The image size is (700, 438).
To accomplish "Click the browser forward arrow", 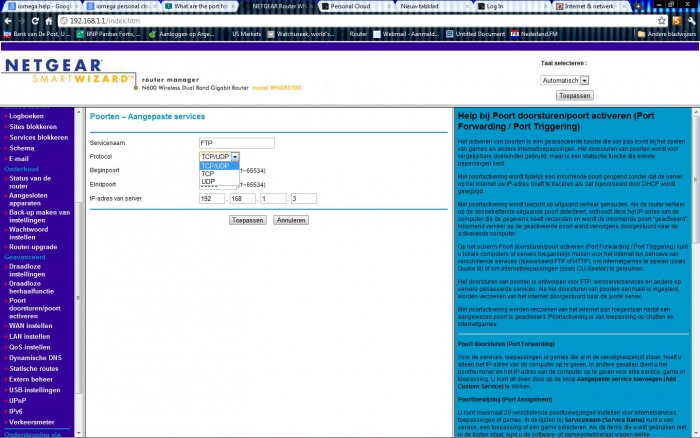I will pyautogui.click(x=21, y=21).
